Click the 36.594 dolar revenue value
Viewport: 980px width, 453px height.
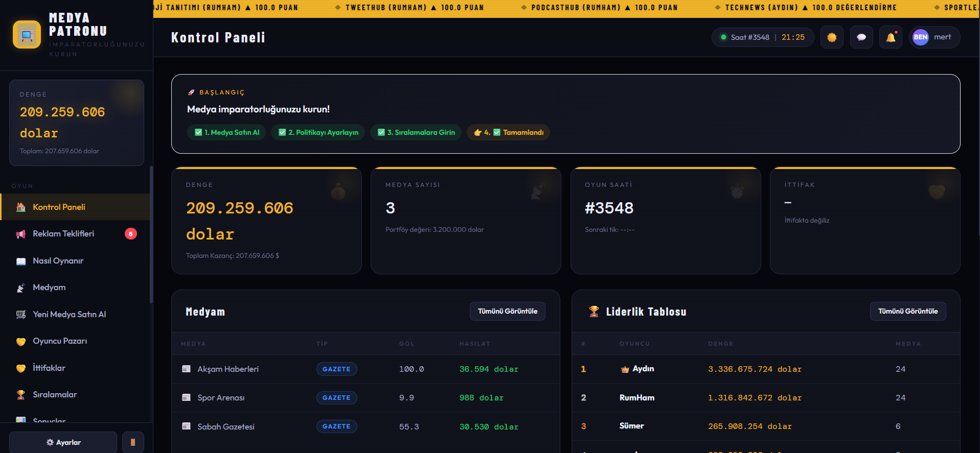[x=489, y=369]
